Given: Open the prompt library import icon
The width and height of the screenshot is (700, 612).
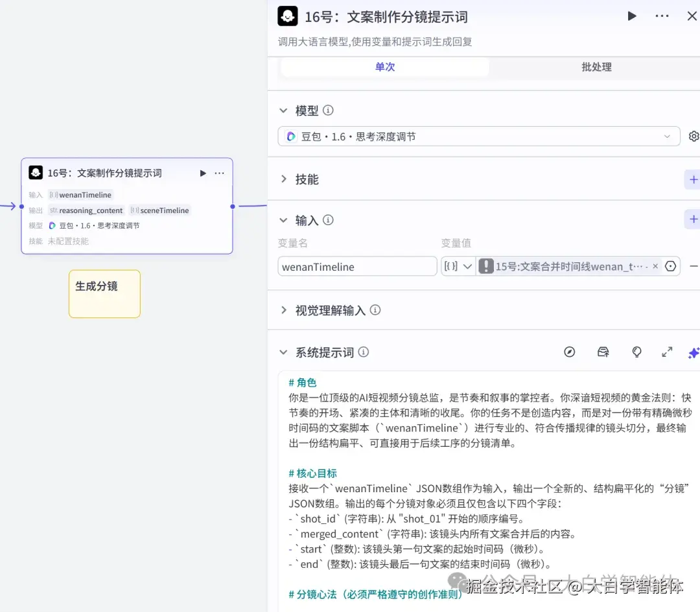Looking at the screenshot, I should [603, 352].
